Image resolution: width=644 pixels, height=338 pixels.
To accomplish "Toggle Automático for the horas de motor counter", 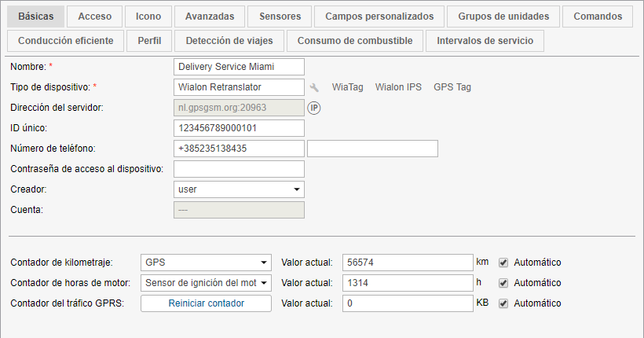I will coord(503,283).
